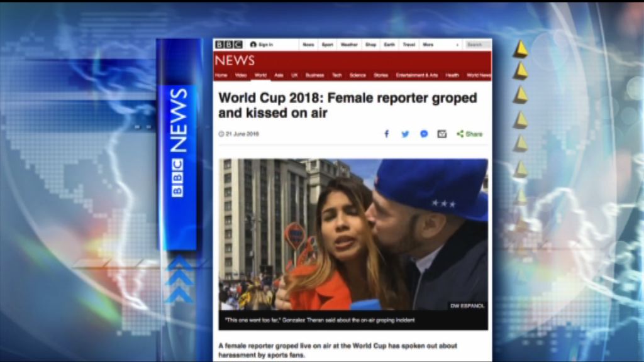Click the clock icon beside the date

click(x=221, y=134)
